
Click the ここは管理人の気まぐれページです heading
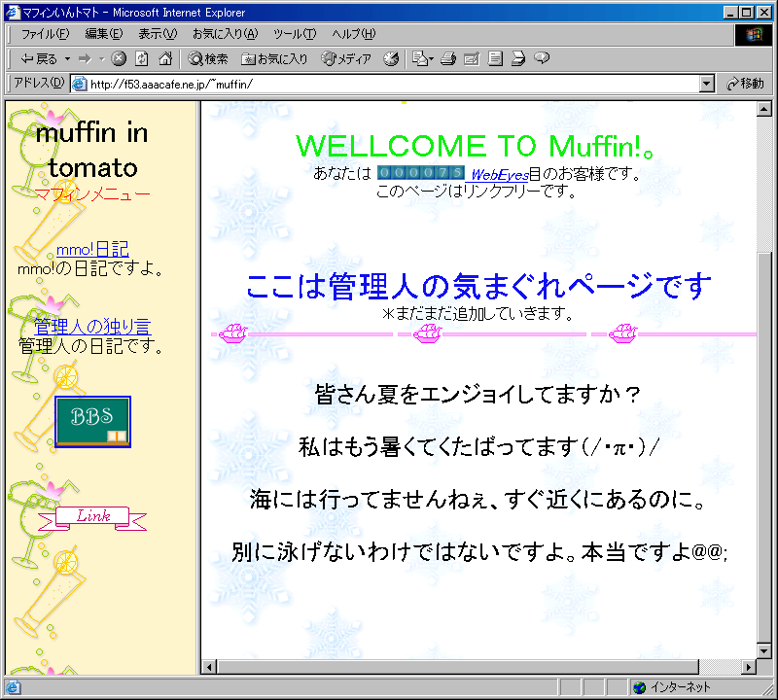(478, 286)
